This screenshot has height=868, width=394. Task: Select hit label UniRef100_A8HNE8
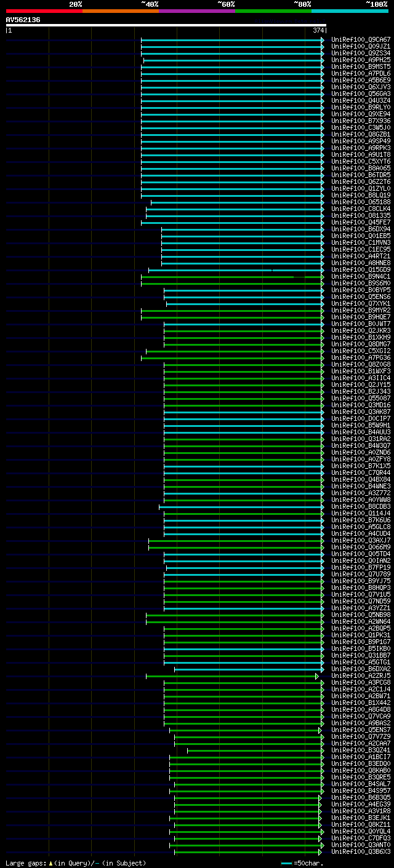(361, 263)
